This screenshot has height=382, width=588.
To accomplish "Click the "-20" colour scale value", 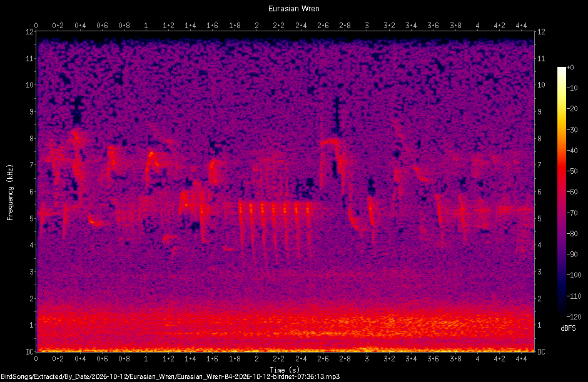I will click(x=572, y=109).
